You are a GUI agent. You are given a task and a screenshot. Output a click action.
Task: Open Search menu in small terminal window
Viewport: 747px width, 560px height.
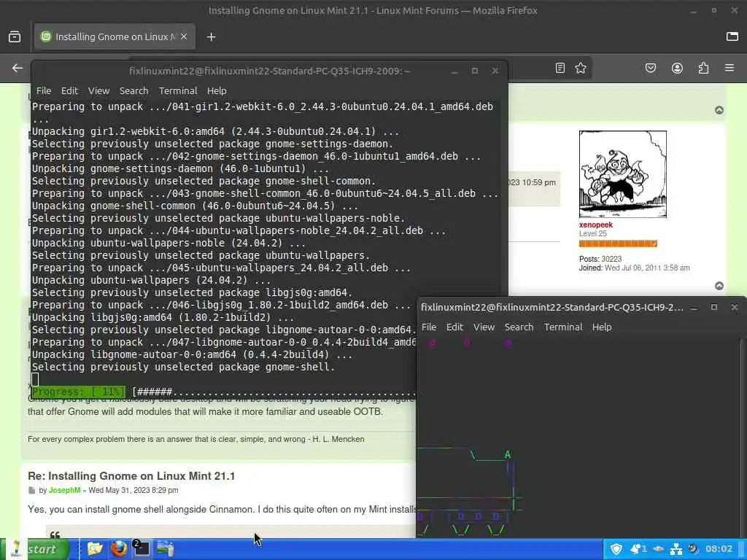pos(519,327)
